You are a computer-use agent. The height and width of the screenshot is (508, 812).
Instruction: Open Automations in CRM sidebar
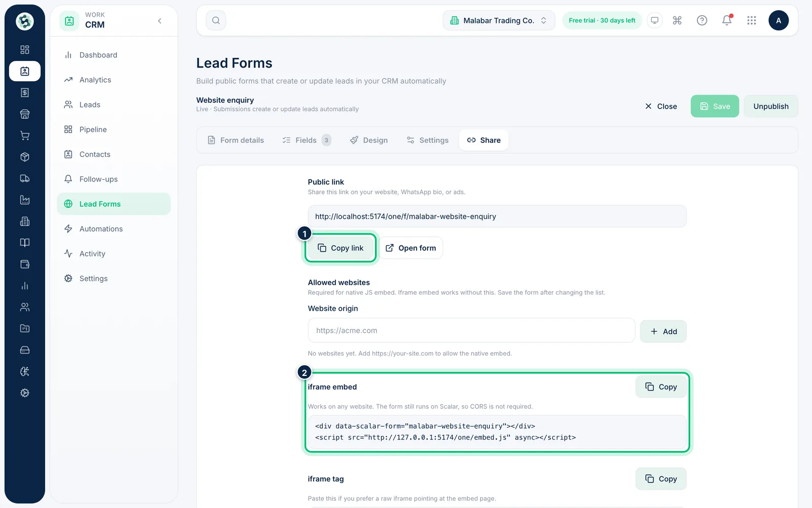[114, 229]
